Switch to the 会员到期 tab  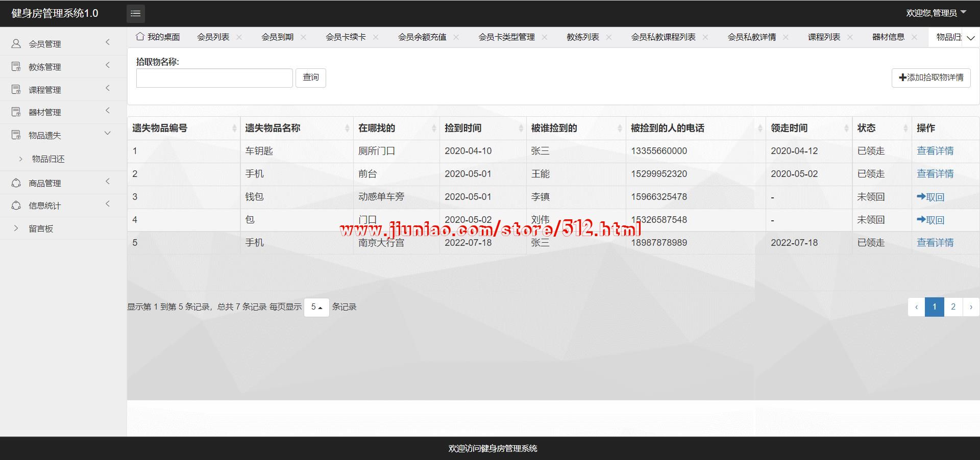tap(277, 37)
